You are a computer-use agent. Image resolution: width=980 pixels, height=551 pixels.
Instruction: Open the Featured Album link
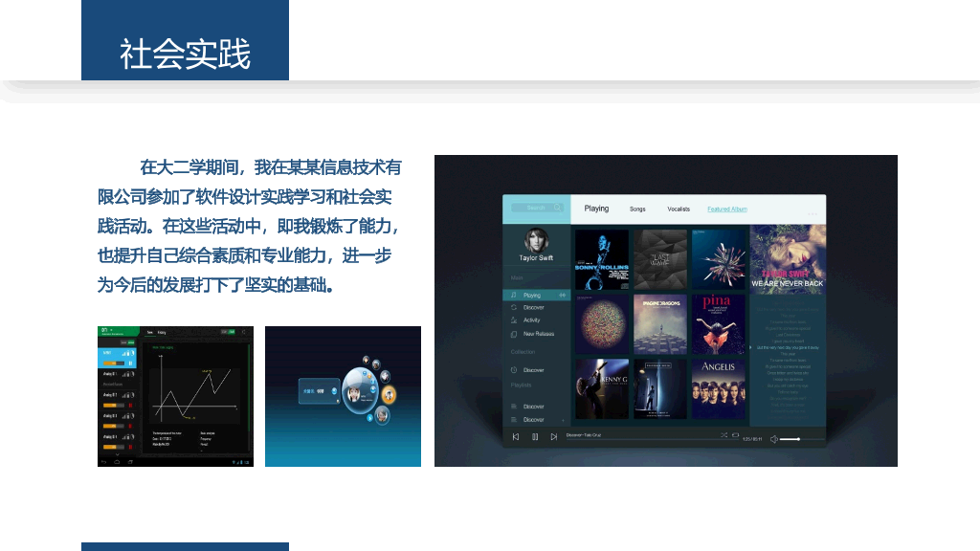[727, 209]
